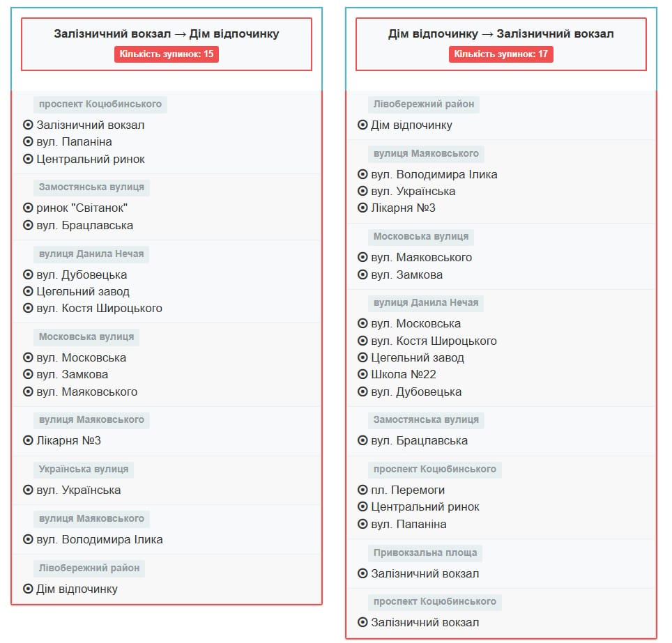Click the Кількість зупинок: 15 badge

167,54
